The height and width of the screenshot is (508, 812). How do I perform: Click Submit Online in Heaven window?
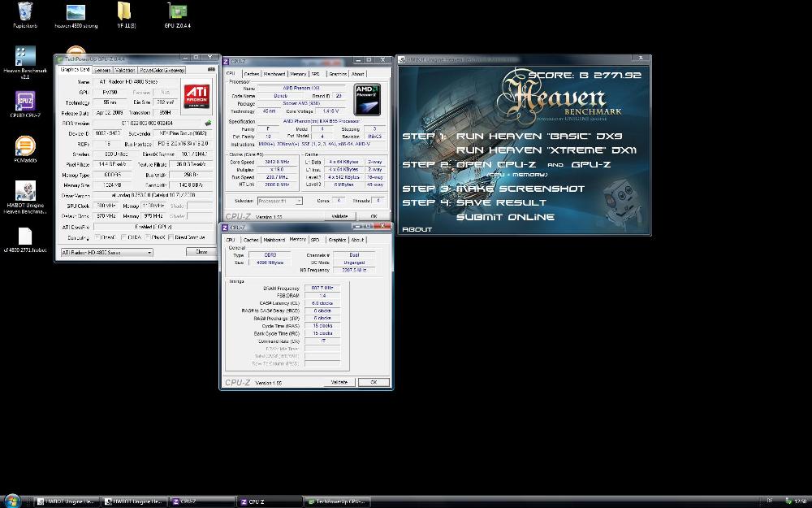pyautogui.click(x=505, y=217)
